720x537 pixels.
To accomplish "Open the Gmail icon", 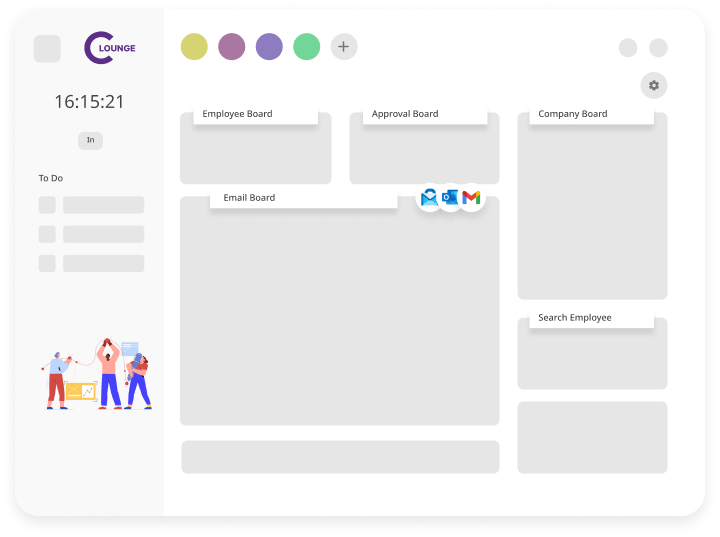I will coord(472,198).
